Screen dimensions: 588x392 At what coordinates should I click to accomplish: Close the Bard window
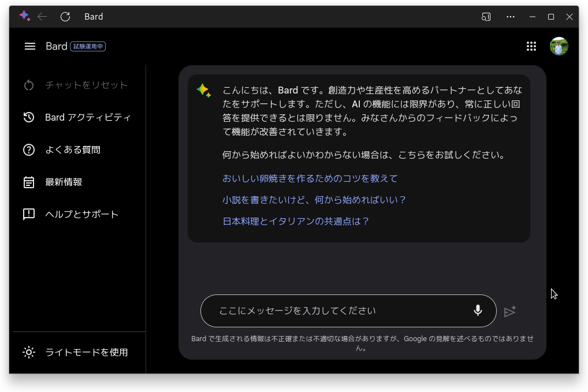click(x=570, y=17)
